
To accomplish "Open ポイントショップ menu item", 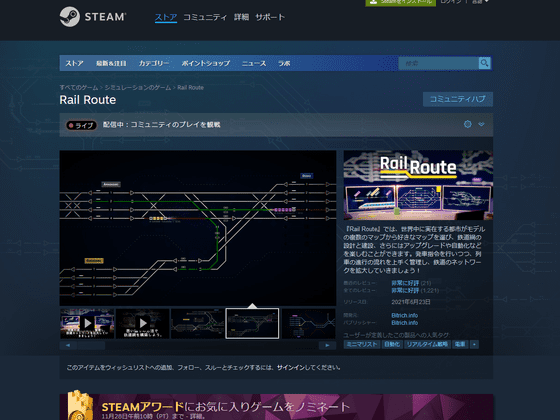I will coord(206,63).
